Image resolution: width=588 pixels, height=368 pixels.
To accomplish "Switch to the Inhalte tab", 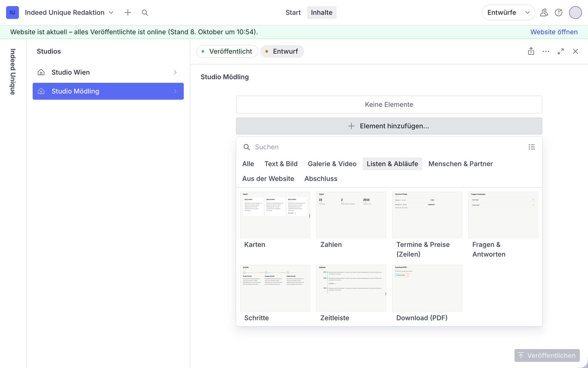I will [322, 13].
